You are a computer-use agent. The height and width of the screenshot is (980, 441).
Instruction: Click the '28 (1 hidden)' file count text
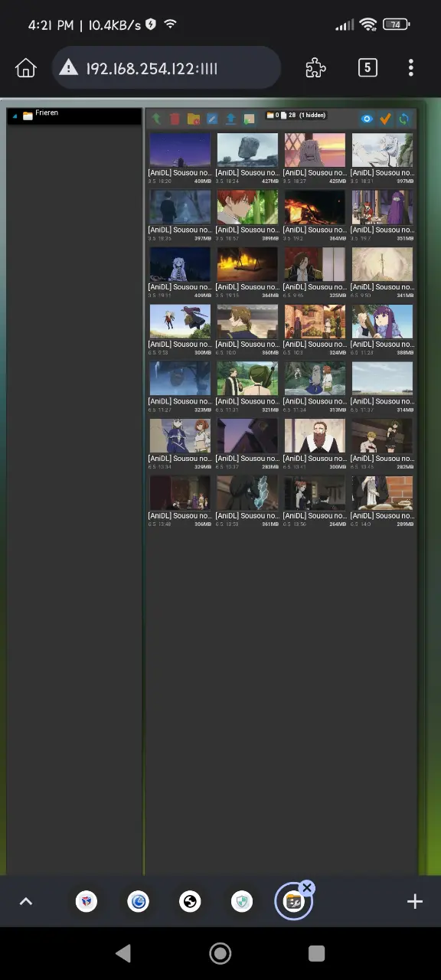tap(307, 116)
